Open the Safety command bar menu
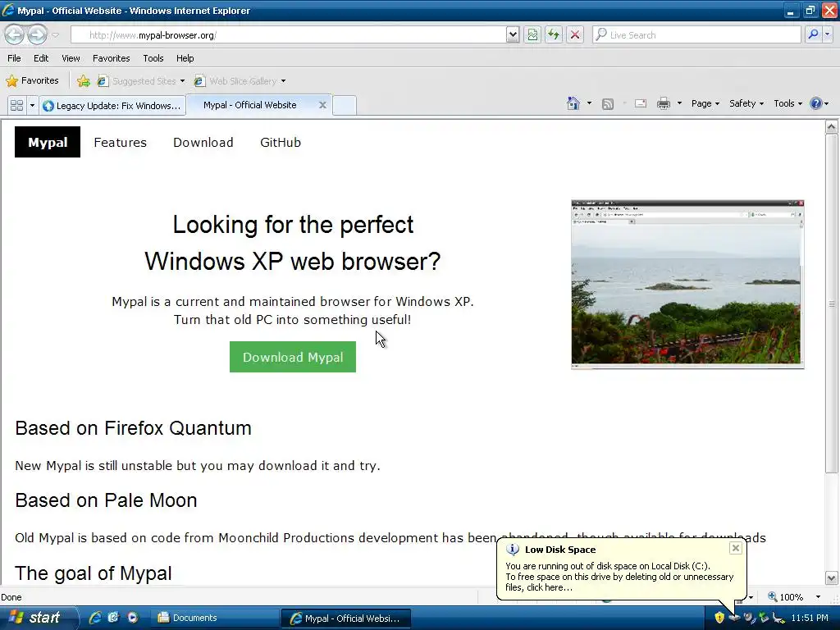Viewport: 840px width, 630px height. click(746, 103)
